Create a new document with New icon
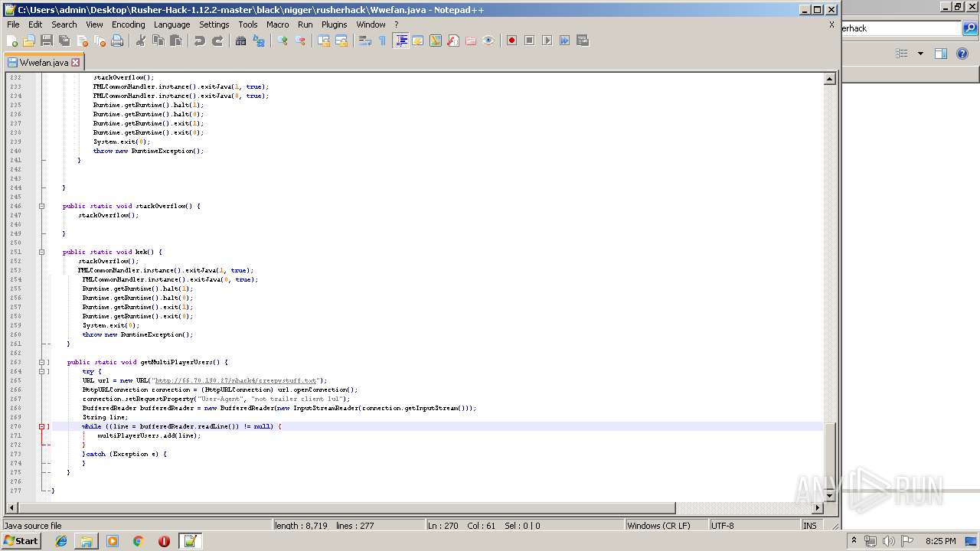Screen dimensions: 980x551 coord(12,41)
